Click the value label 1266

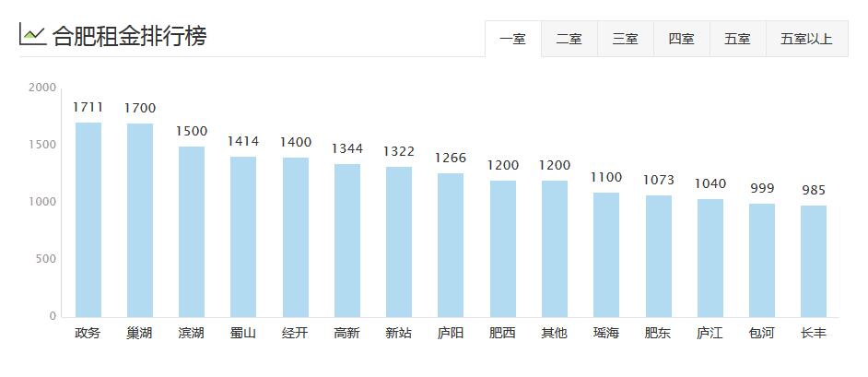click(451, 158)
